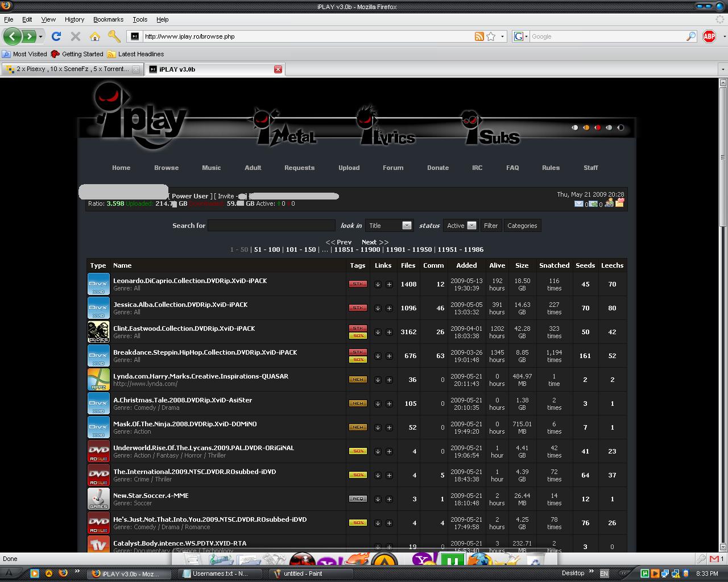Open the list-all-tabs dropdown
This screenshot has height=582, width=728.
click(x=723, y=69)
